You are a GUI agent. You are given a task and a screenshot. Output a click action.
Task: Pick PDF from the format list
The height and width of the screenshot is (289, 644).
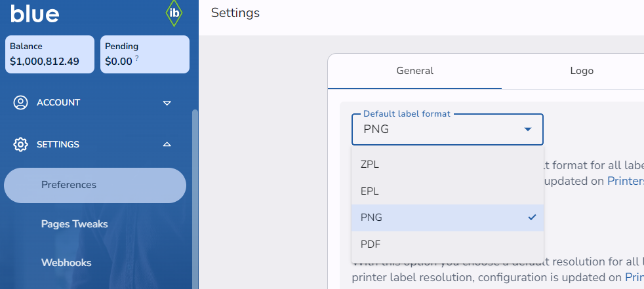[370, 244]
